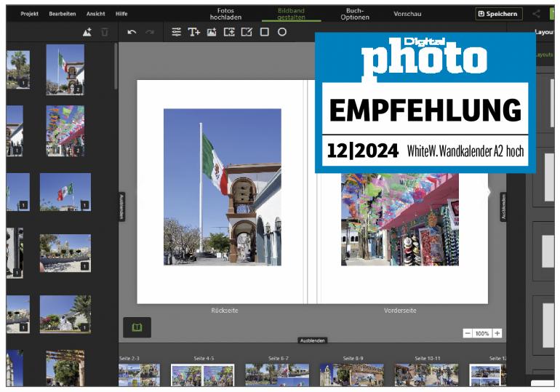
Task: Click the add image frame icon
Action: (229, 32)
